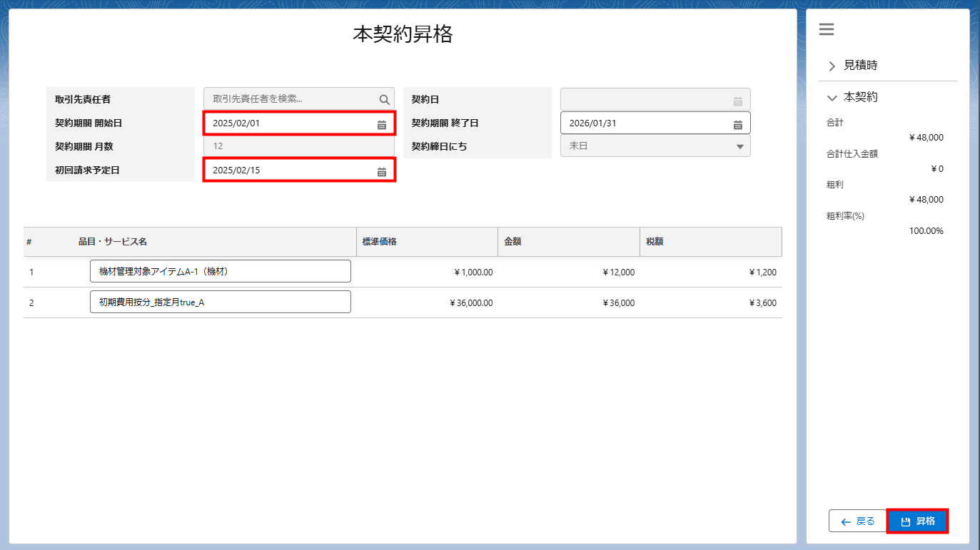Image resolution: width=980 pixels, height=550 pixels.
Task: Open the hamburger menu in the sidebar
Action: [x=826, y=29]
